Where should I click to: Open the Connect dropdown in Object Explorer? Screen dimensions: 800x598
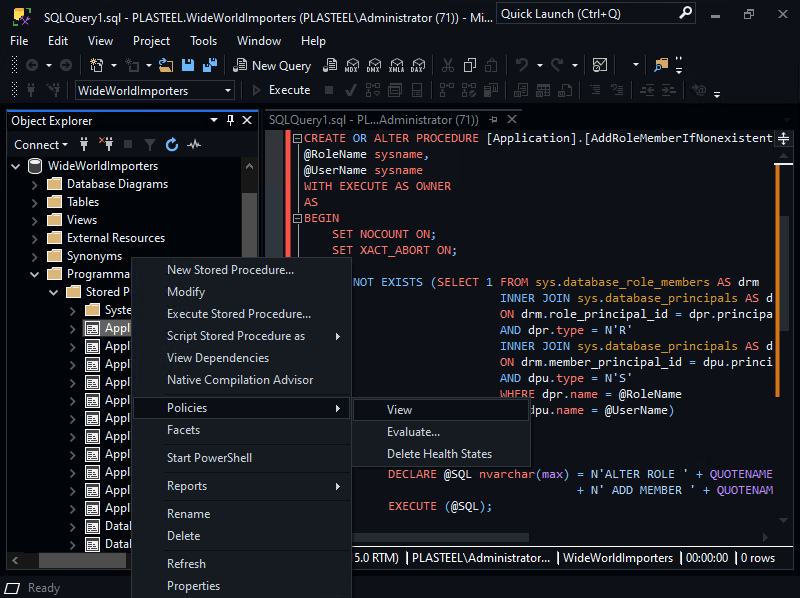pyautogui.click(x=41, y=145)
